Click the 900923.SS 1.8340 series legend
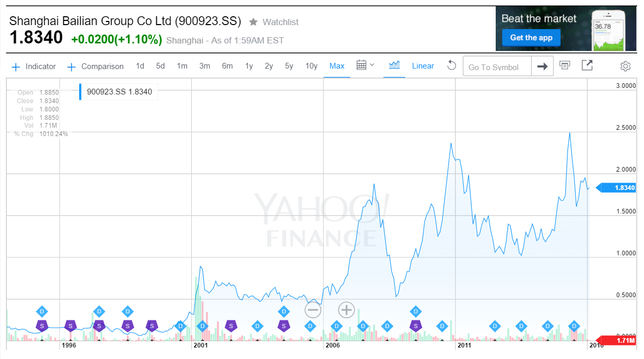Image resolution: width=644 pixels, height=359 pixels. pyautogui.click(x=119, y=92)
